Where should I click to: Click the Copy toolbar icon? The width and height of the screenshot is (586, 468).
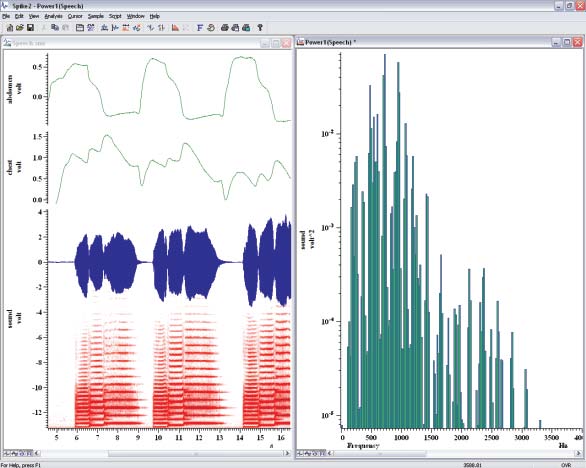point(55,28)
